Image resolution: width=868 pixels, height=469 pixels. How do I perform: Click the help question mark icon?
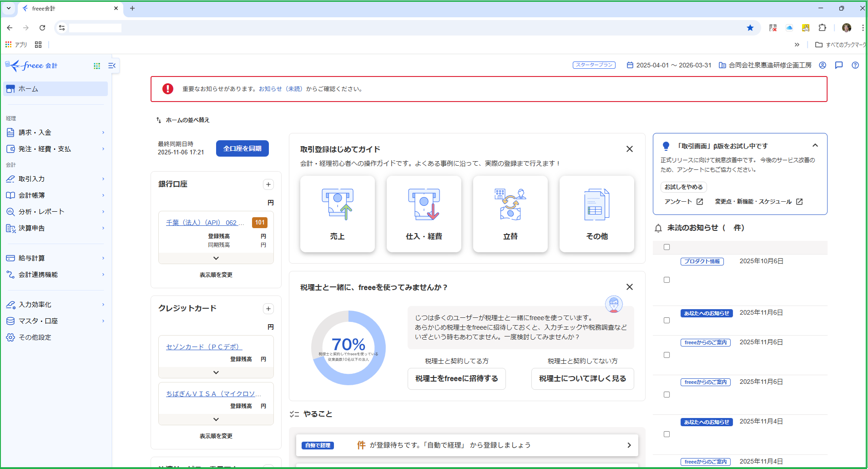[855, 65]
